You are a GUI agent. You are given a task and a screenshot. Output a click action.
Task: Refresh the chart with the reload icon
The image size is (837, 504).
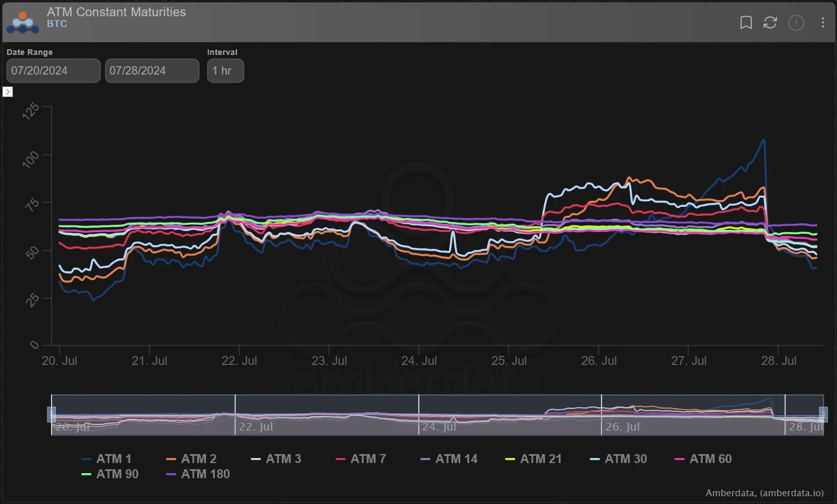pyautogui.click(x=770, y=22)
